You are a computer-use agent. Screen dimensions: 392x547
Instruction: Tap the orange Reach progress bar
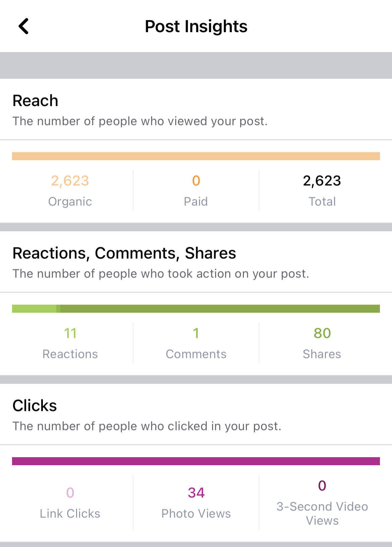point(196,156)
